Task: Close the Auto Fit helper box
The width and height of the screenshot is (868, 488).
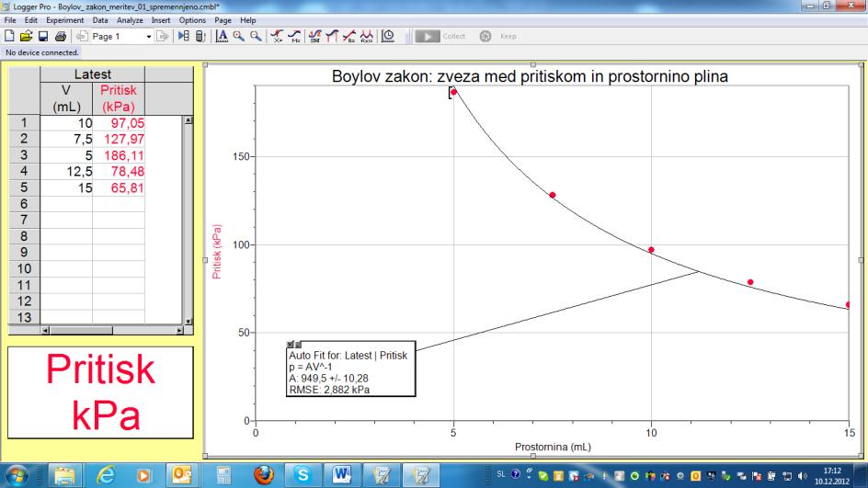Action: pyautogui.click(x=290, y=345)
